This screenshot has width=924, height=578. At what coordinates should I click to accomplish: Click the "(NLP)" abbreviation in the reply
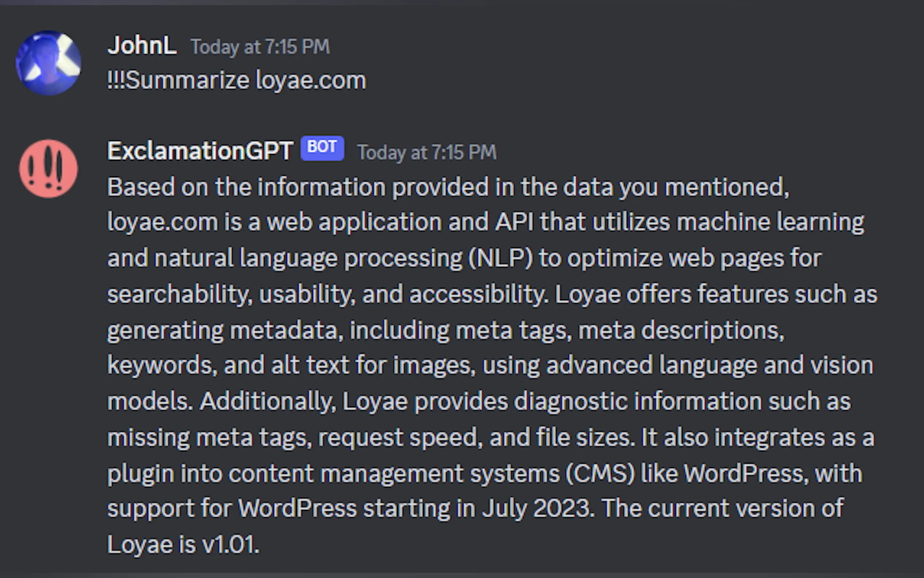(501, 258)
